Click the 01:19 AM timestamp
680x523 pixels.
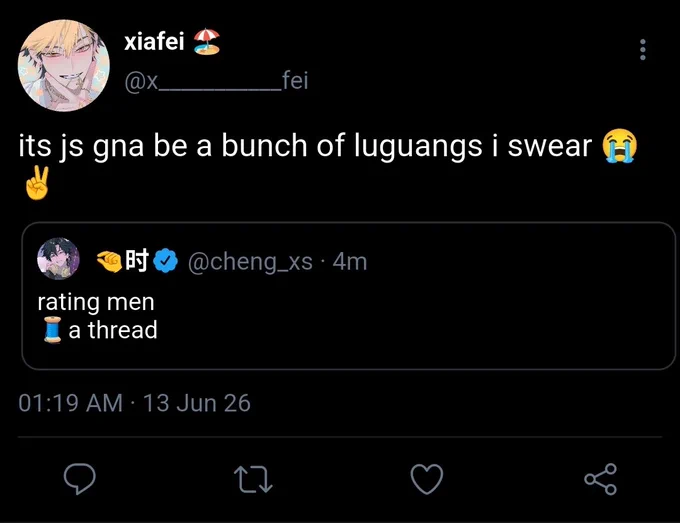70,403
